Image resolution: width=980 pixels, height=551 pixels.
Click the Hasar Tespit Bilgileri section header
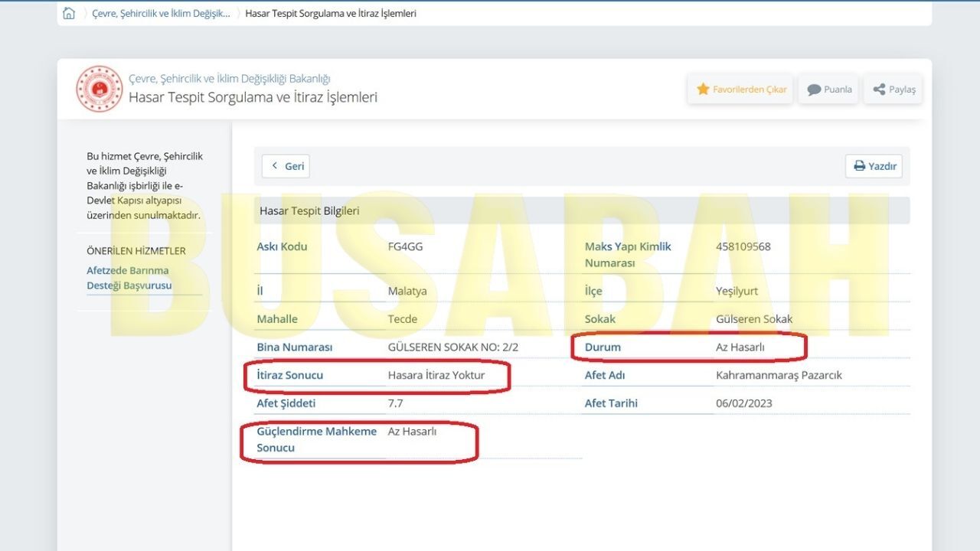tap(582, 210)
